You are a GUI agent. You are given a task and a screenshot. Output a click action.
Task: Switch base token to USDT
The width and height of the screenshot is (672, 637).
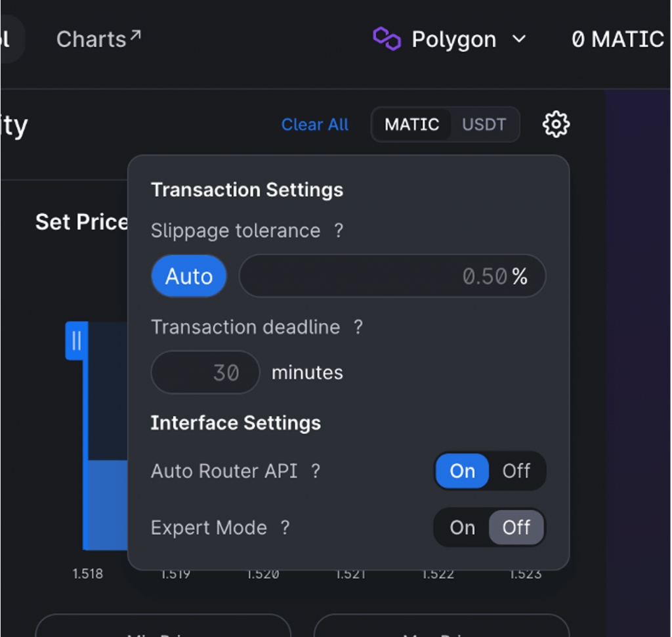point(484,125)
